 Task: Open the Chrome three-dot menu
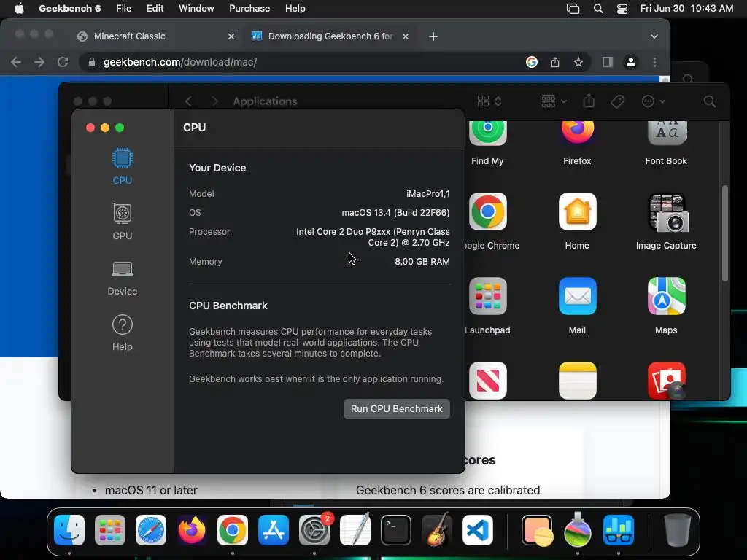coord(654,62)
